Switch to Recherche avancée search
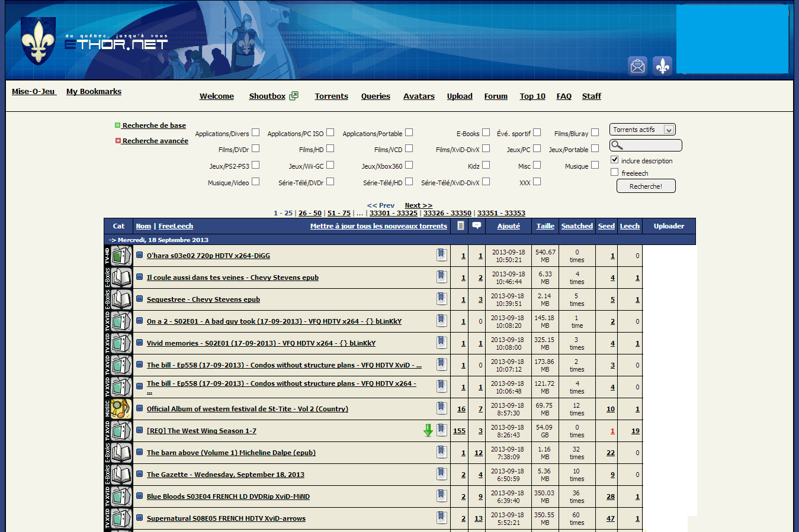Viewport: 799px width, 532px height. click(x=155, y=141)
